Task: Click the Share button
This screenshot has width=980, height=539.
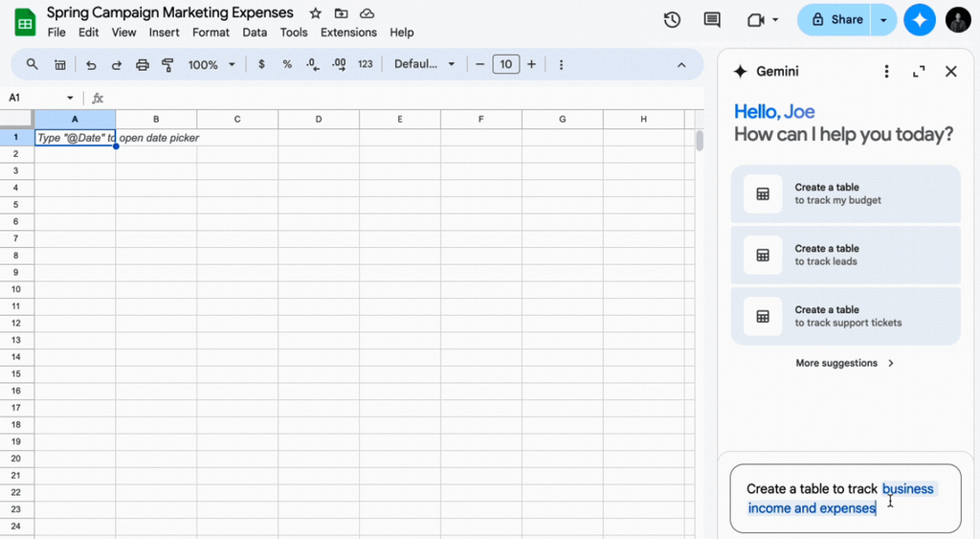Action: tap(836, 20)
